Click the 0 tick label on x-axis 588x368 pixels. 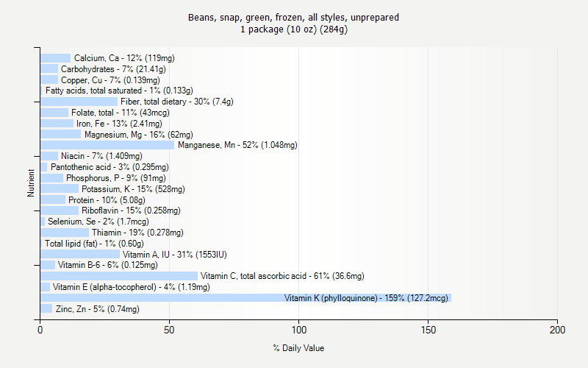40,330
